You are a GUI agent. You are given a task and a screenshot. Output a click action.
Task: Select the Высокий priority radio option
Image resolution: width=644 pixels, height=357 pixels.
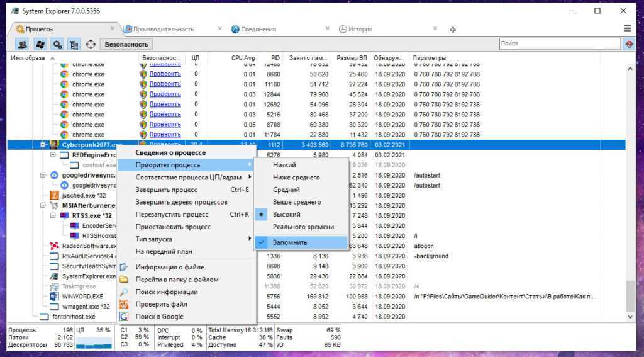[286, 214]
